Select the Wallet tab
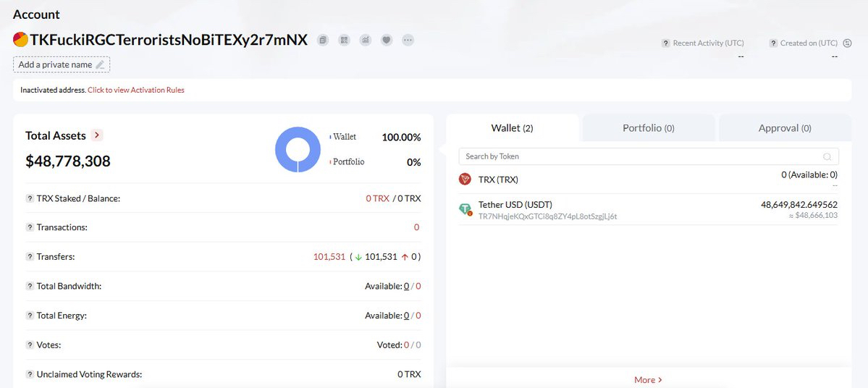 click(x=512, y=128)
